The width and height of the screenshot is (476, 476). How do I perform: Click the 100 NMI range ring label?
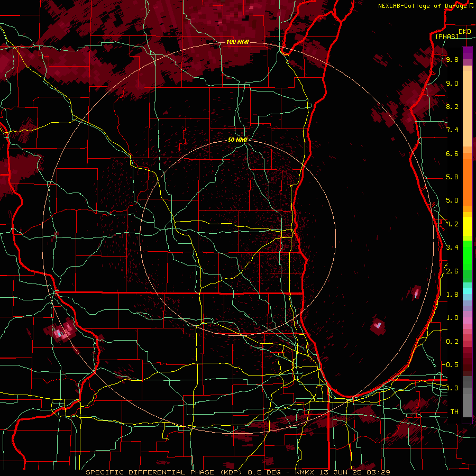(237, 42)
